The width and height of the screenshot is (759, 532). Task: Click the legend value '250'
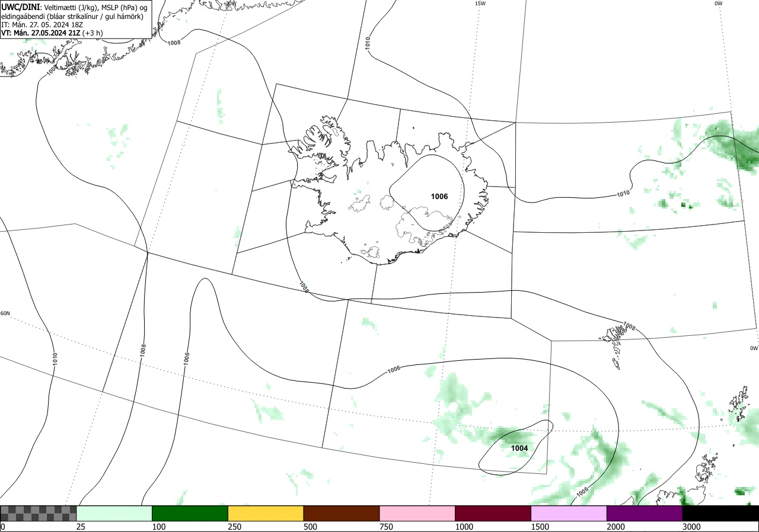[234, 527]
